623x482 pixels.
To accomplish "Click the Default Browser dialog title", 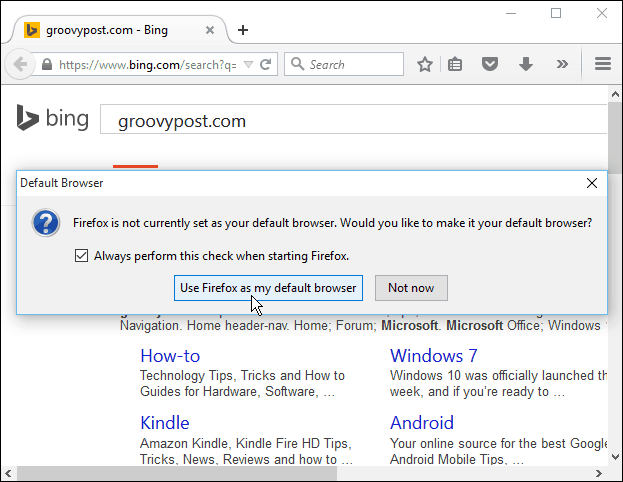I will pos(62,183).
